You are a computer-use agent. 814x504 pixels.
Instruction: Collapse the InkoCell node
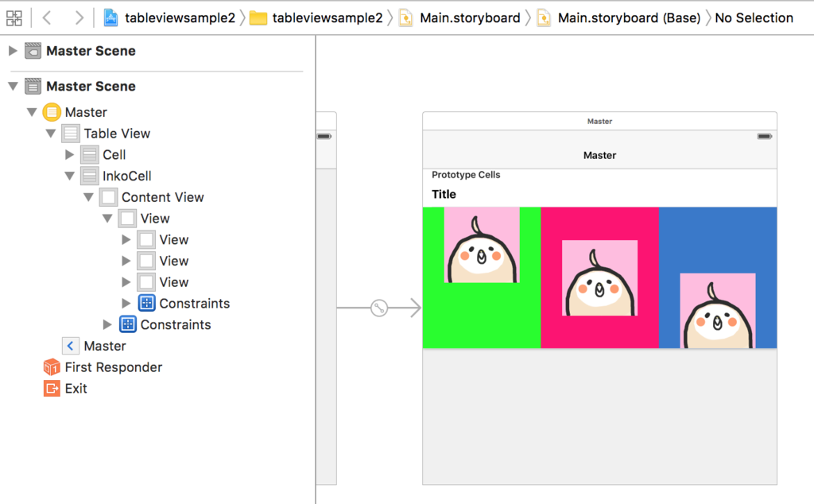click(70, 176)
